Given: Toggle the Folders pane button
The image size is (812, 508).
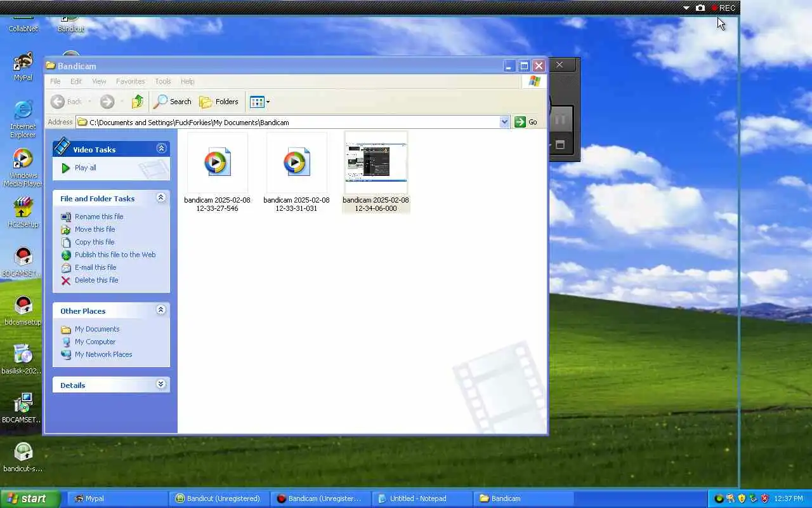Looking at the screenshot, I should (219, 102).
